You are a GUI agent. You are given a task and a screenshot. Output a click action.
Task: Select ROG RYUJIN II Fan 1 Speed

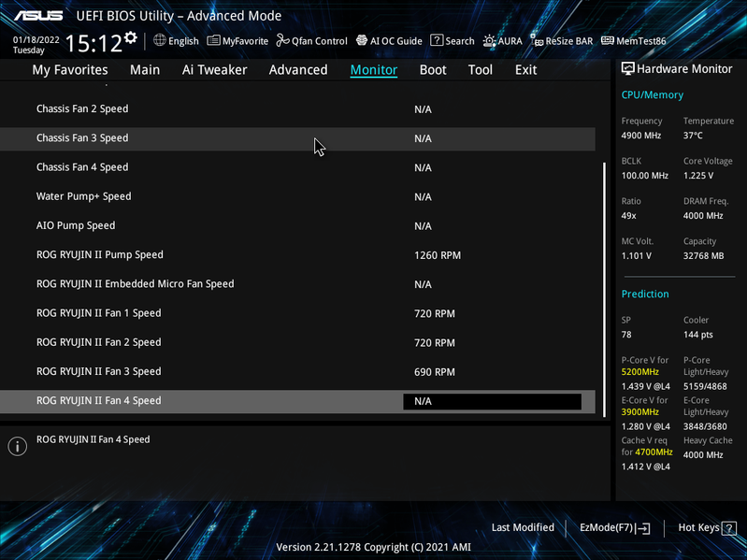click(297, 313)
